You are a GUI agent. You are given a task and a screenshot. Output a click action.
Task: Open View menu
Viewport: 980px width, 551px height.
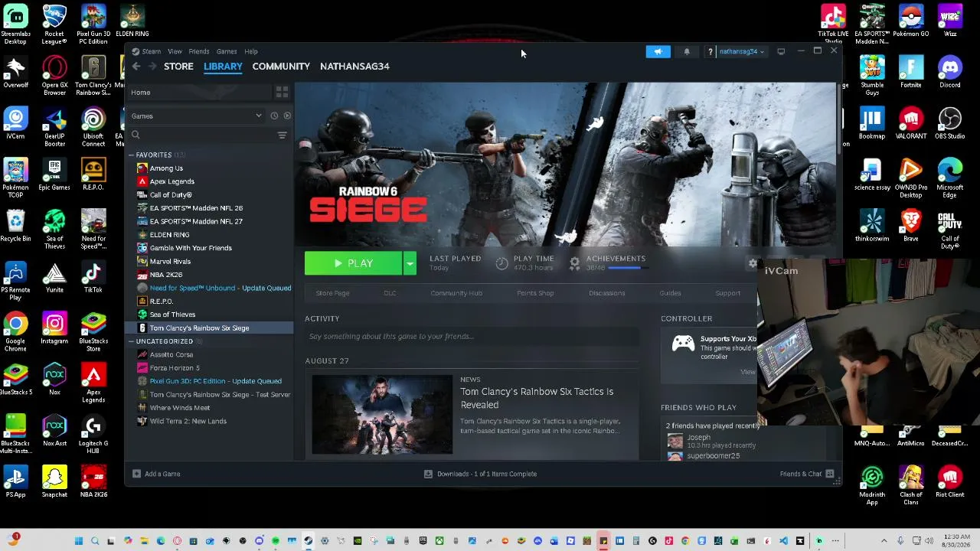point(175,52)
